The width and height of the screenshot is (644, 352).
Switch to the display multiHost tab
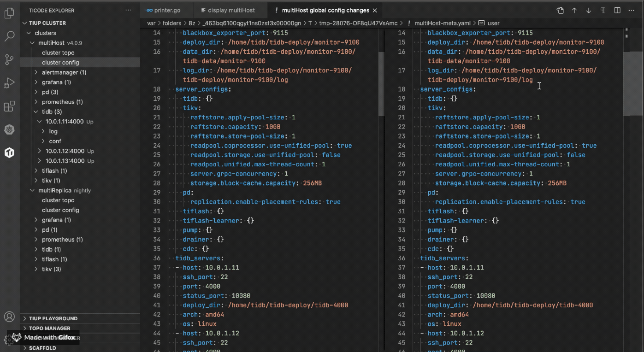tap(231, 10)
